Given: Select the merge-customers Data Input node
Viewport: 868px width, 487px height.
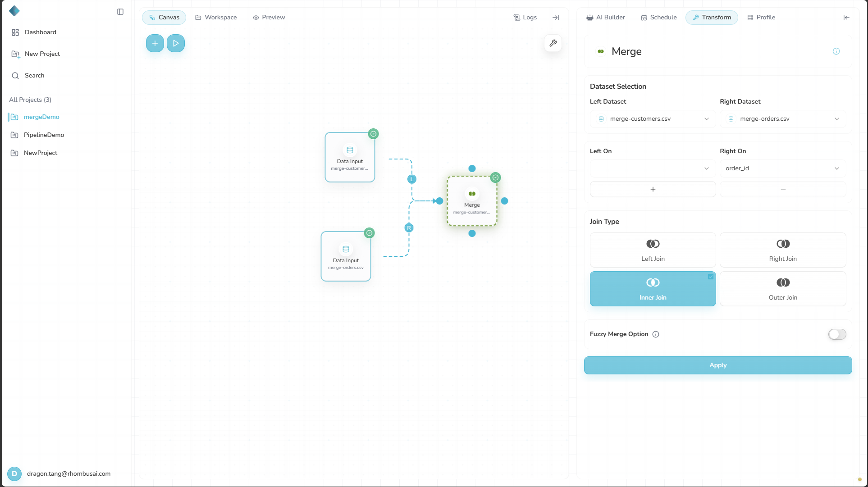Looking at the screenshot, I should 350,157.
